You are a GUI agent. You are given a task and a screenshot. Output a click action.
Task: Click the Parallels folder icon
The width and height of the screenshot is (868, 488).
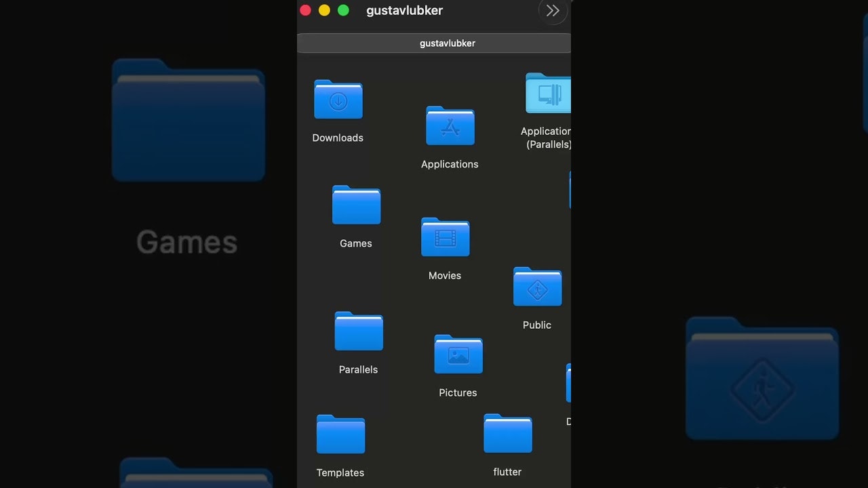pyautogui.click(x=359, y=331)
